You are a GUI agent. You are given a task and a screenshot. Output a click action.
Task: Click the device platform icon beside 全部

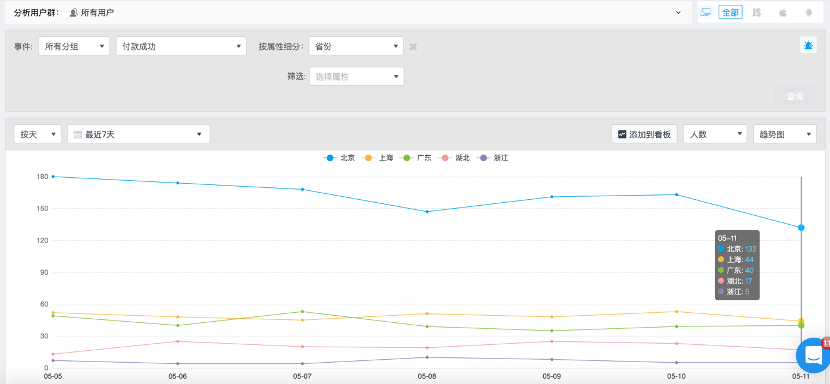tap(705, 12)
